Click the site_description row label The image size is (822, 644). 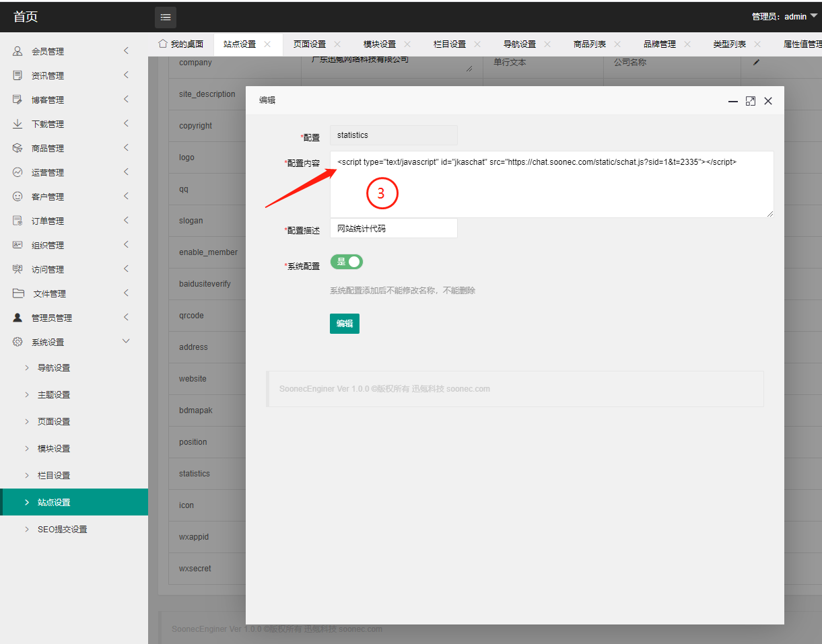207,94
